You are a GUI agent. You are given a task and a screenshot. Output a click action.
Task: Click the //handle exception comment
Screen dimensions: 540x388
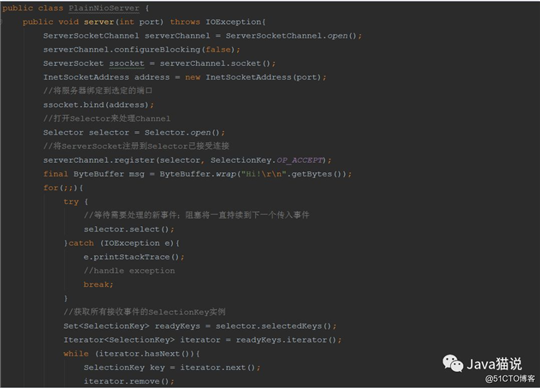click(x=129, y=271)
